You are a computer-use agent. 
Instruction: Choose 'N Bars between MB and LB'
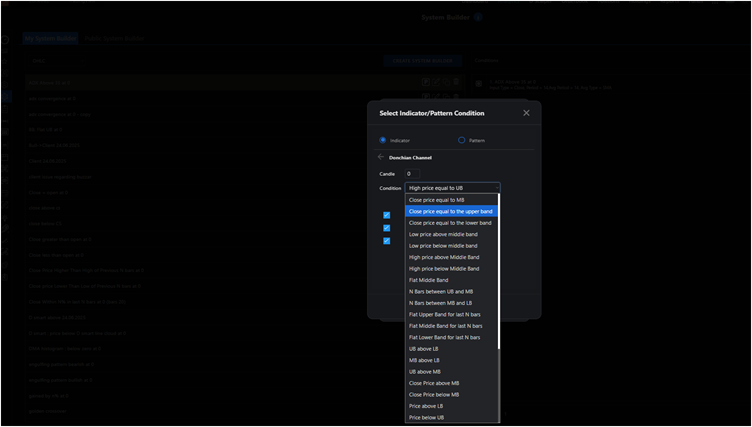click(452, 303)
